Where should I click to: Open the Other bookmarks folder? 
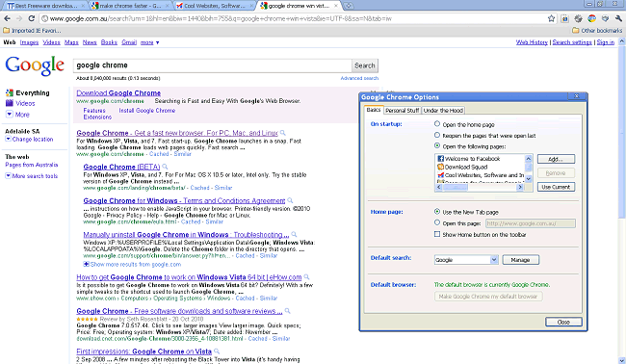click(x=597, y=31)
